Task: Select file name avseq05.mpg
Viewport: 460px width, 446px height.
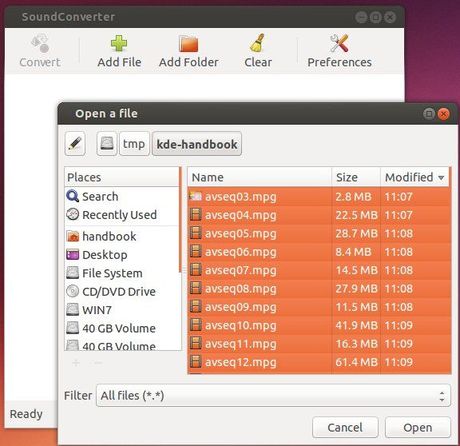Action: click(241, 233)
